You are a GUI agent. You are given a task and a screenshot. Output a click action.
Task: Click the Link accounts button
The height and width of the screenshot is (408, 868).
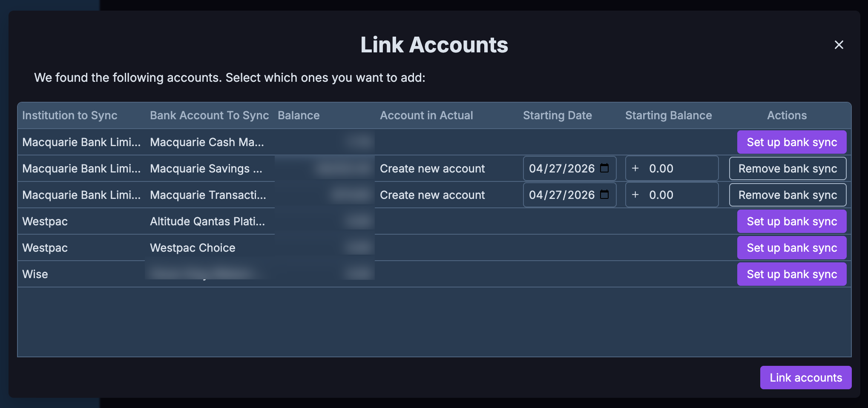click(x=806, y=377)
